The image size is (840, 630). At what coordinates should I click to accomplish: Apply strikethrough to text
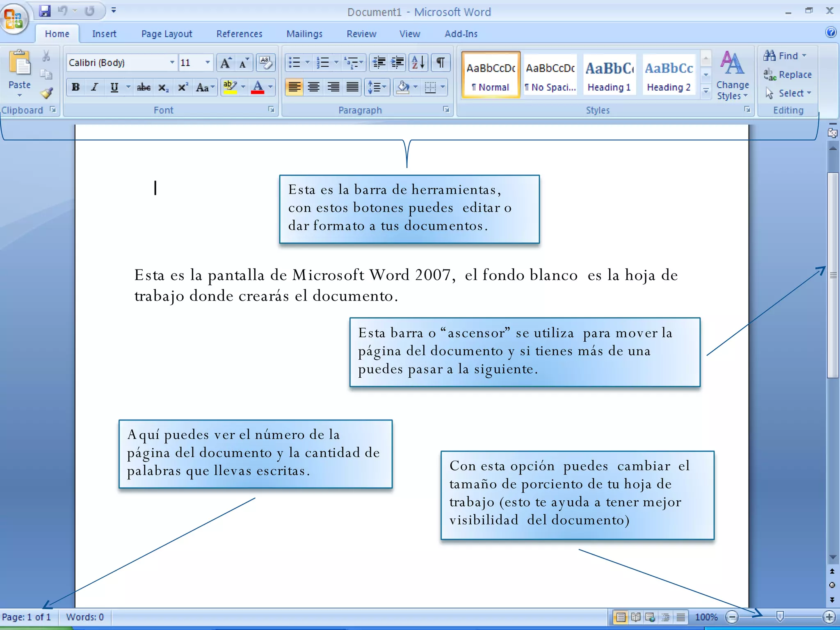point(144,87)
